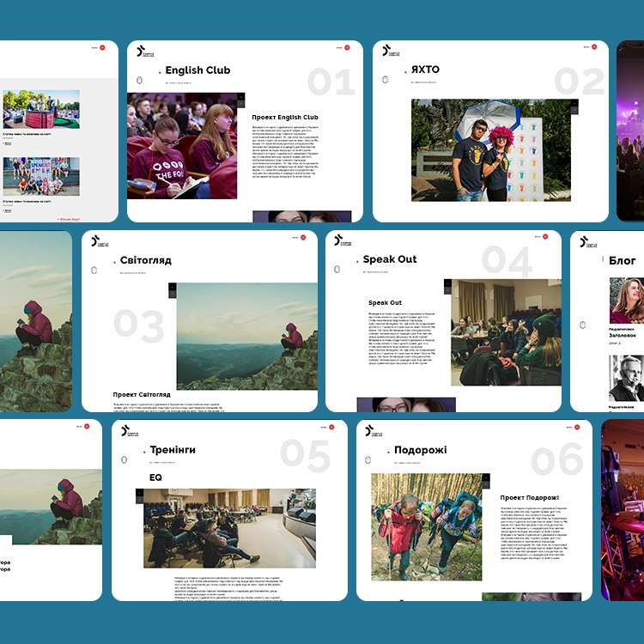This screenshot has width=644, height=644.
Task: Click the scroll mouse icon on Світогляд page
Action: pos(94,271)
